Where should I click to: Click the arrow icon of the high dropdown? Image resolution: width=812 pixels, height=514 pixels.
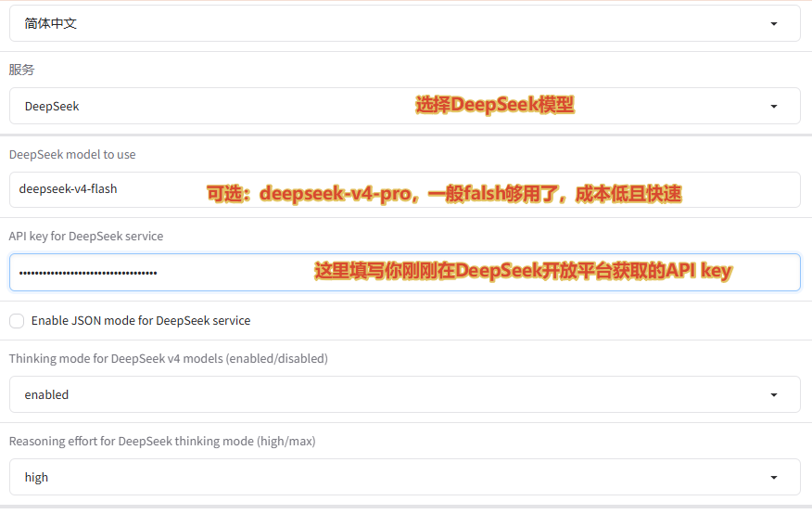(774, 477)
